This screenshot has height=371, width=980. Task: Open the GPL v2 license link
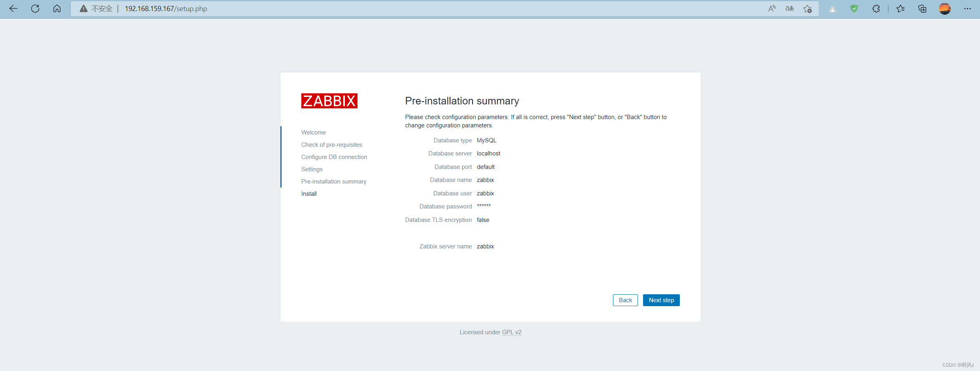tap(512, 332)
